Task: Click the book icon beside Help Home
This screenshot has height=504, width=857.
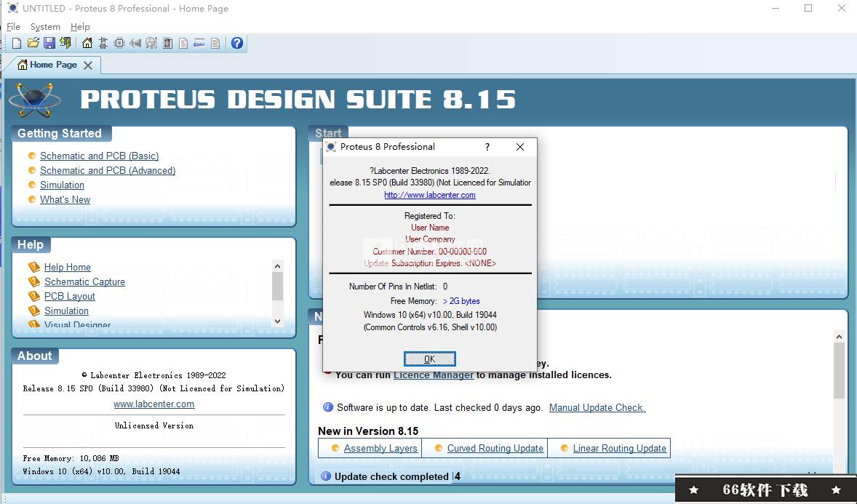Action: pos(34,267)
